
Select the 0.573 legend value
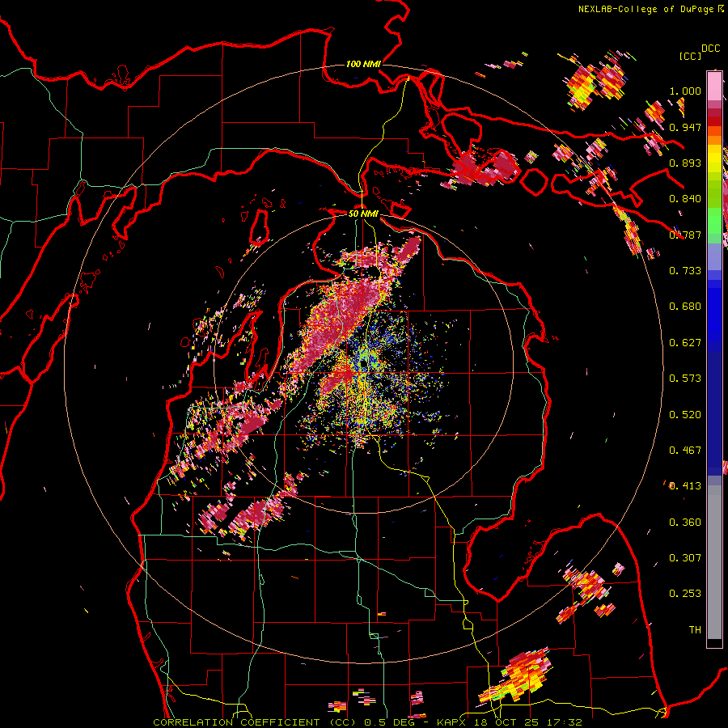[685, 379]
